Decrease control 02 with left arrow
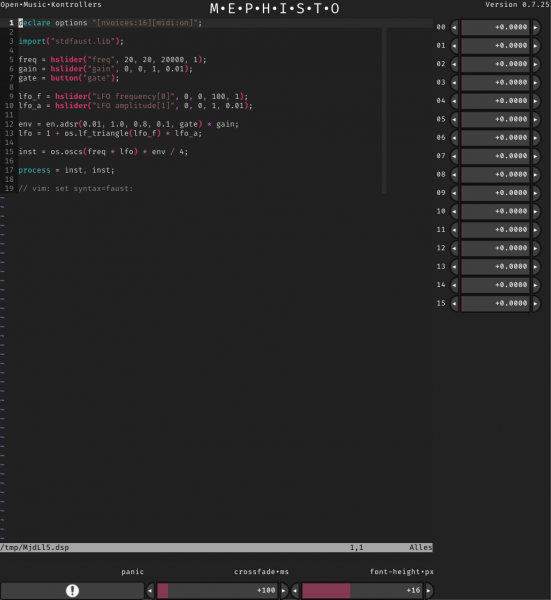 pos(454,64)
